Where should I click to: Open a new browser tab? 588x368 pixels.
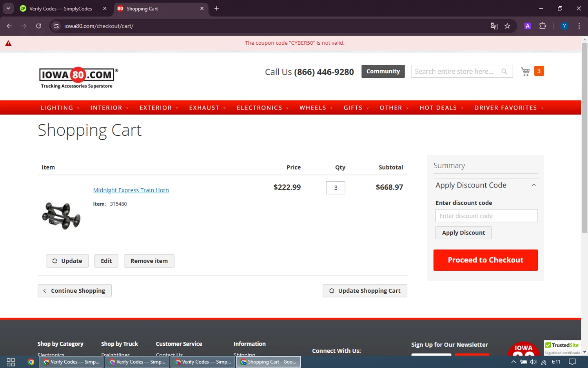point(216,8)
